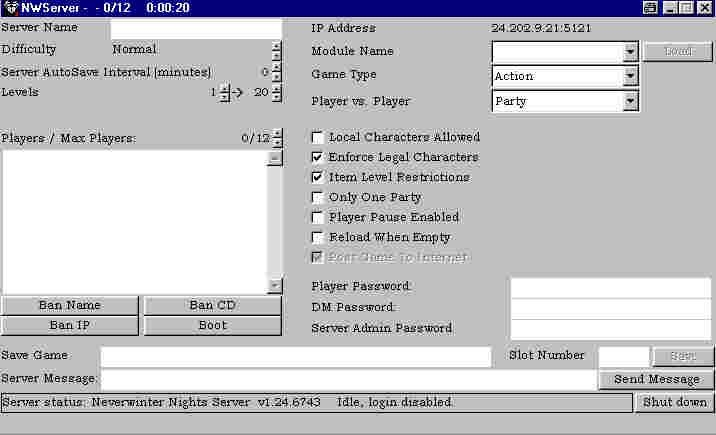Enable Local Characters Allowed checkbox
The image size is (716, 435).
click(x=318, y=137)
